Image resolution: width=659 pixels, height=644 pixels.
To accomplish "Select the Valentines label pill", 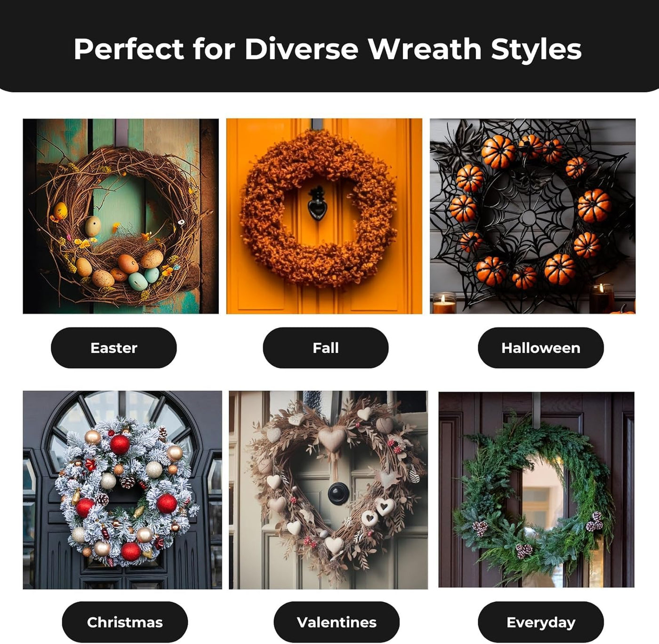I will point(337,622).
